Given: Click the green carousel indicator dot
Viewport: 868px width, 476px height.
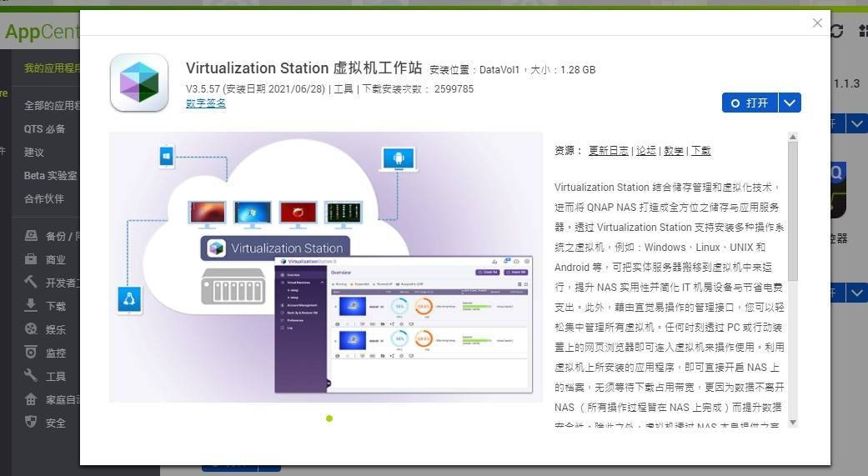Looking at the screenshot, I should pos(329,418).
